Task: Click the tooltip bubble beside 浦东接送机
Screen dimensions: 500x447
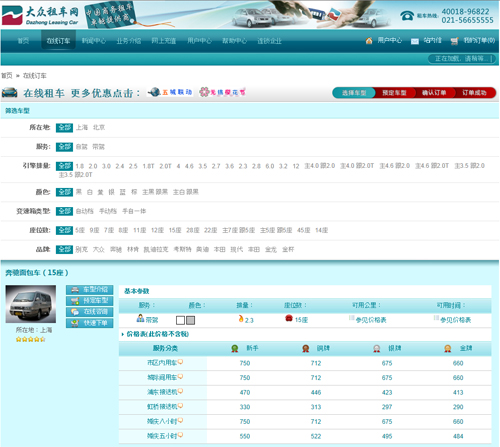Action: [x=180, y=391]
